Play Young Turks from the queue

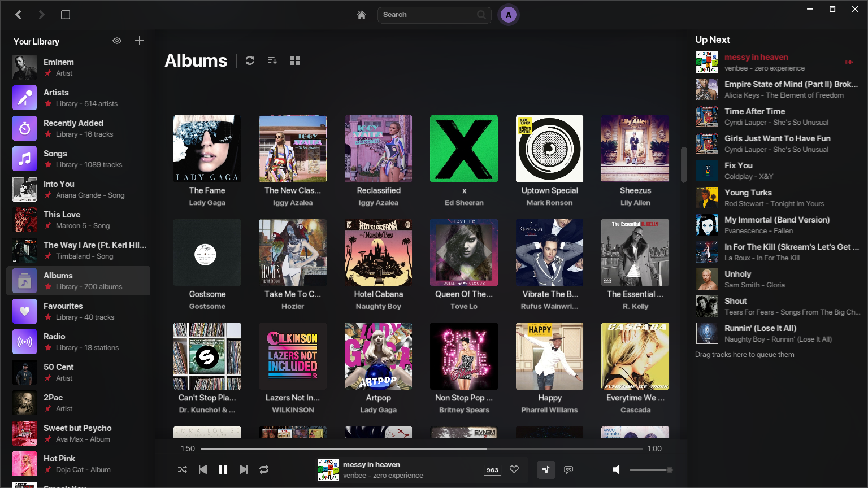tap(778, 198)
